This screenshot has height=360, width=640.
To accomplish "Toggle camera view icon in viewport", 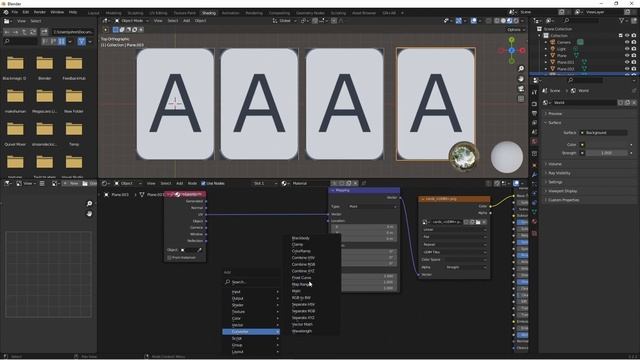I will (x=521, y=89).
